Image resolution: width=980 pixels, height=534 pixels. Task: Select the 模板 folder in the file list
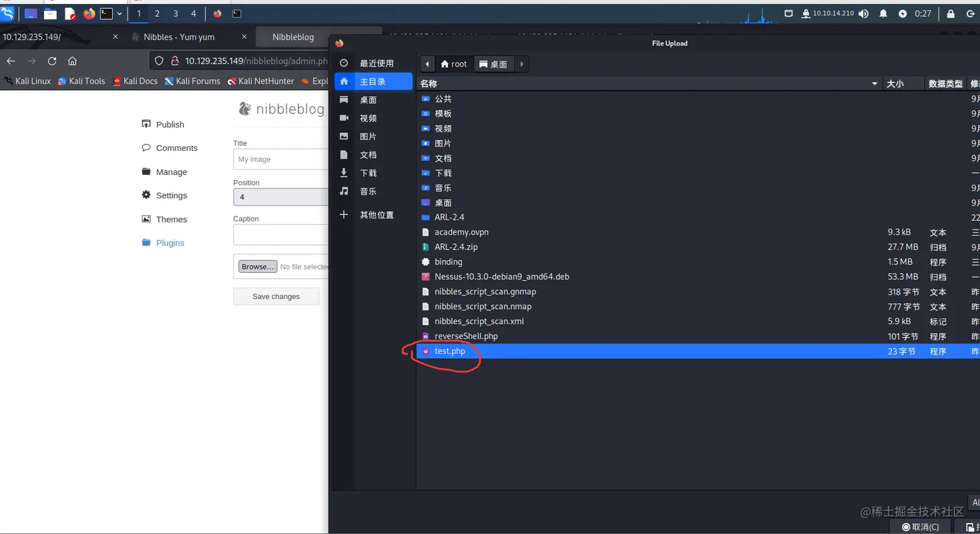698,113
